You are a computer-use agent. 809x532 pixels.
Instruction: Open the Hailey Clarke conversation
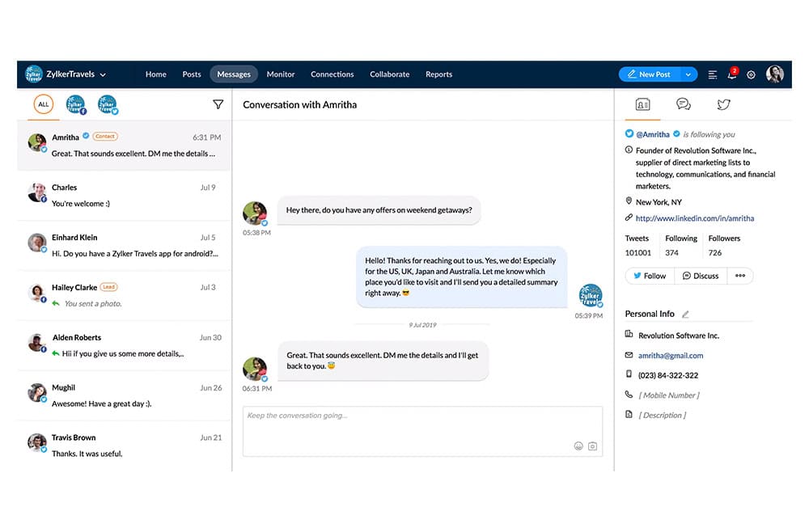point(125,296)
